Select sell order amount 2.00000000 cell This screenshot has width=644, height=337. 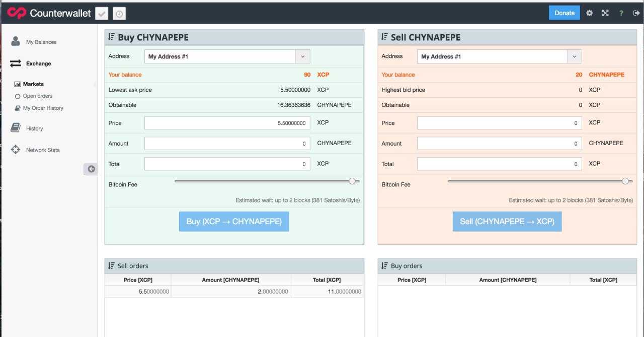point(230,292)
